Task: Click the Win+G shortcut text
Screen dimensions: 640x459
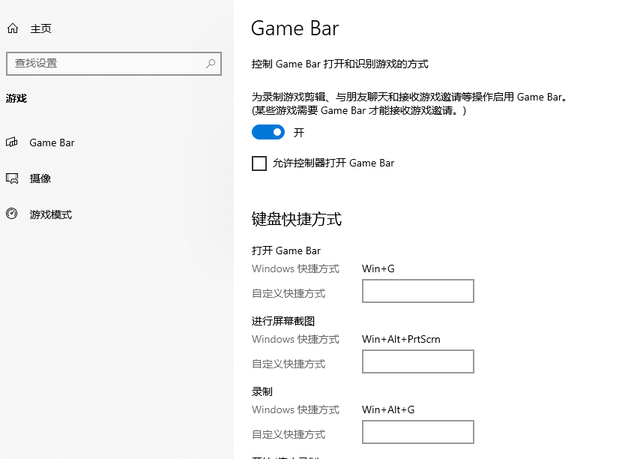Action: pyautogui.click(x=378, y=268)
